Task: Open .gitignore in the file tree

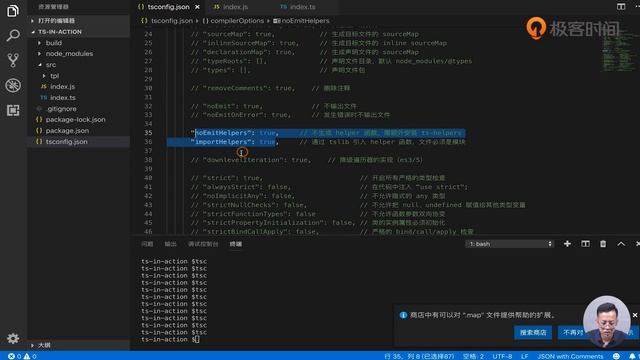Action: pyautogui.click(x=61, y=109)
